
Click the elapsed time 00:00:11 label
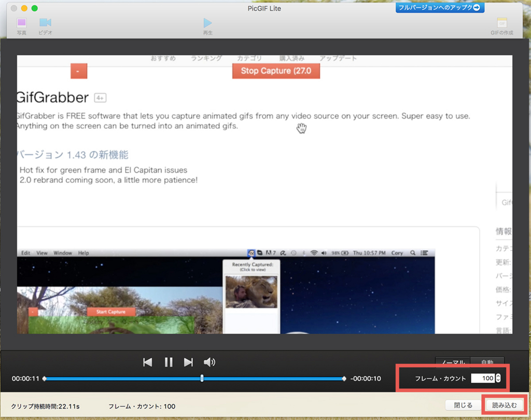[x=25, y=379]
